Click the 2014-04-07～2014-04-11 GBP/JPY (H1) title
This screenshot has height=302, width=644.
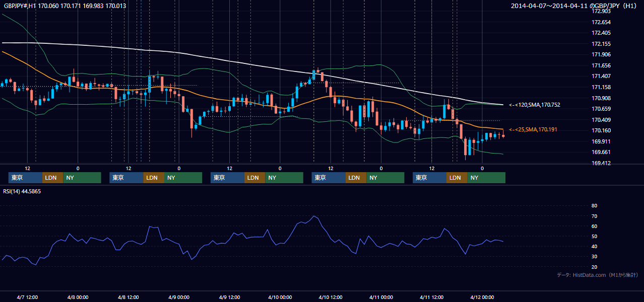pyautogui.click(x=573, y=6)
